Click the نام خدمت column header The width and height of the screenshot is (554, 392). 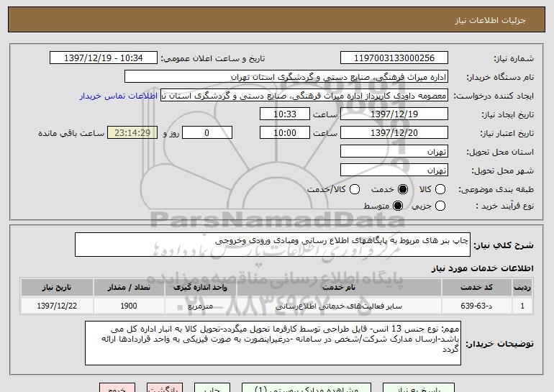coord(339,288)
